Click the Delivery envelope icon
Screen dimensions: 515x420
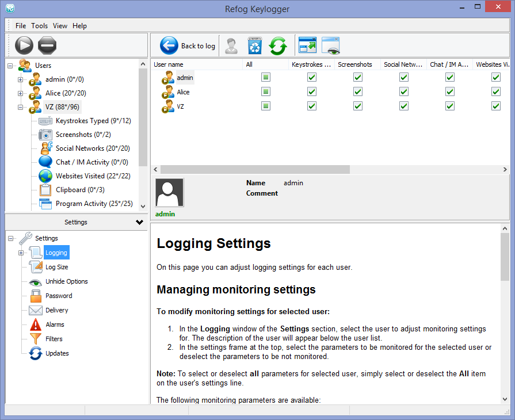[x=36, y=310]
